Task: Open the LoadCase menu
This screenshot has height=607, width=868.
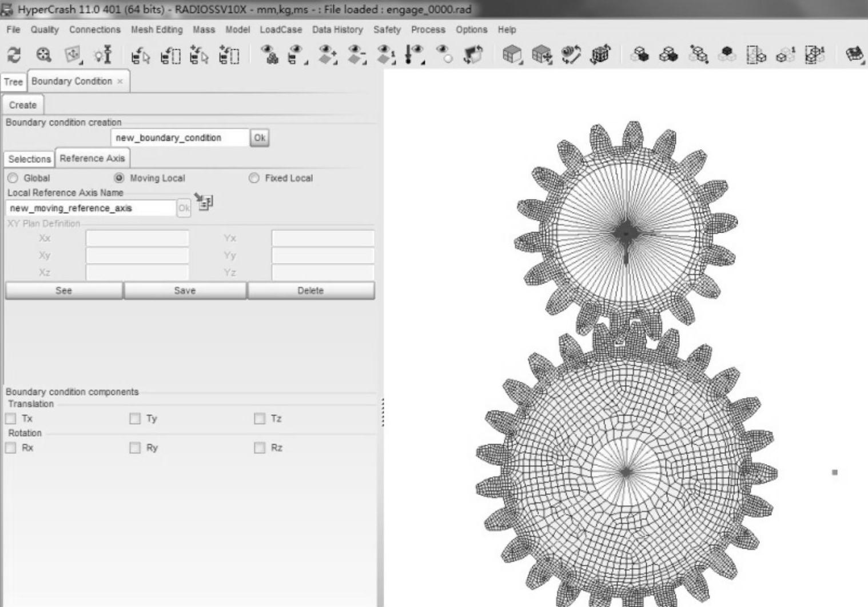Action: [x=281, y=30]
